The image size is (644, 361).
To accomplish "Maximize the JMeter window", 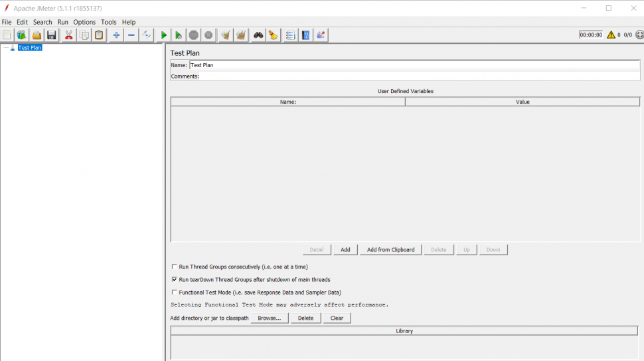I will [x=609, y=8].
